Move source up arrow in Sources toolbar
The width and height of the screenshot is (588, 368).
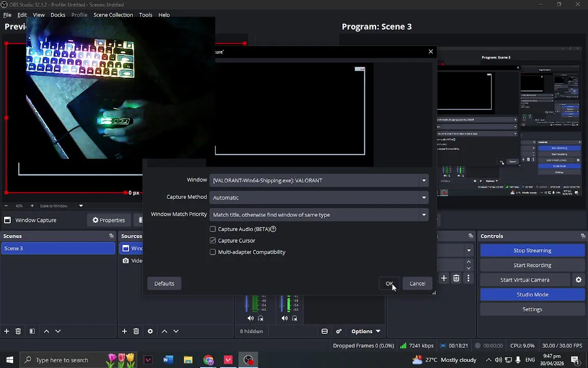(164, 331)
